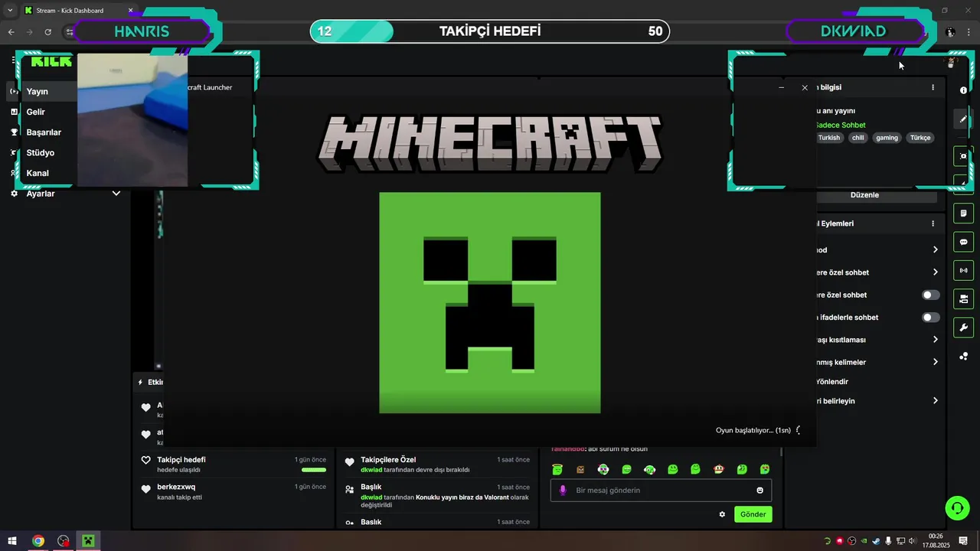Image resolution: width=980 pixels, height=551 pixels.
Task: Expand the 'kelimeler' row chevron
Action: point(935,362)
